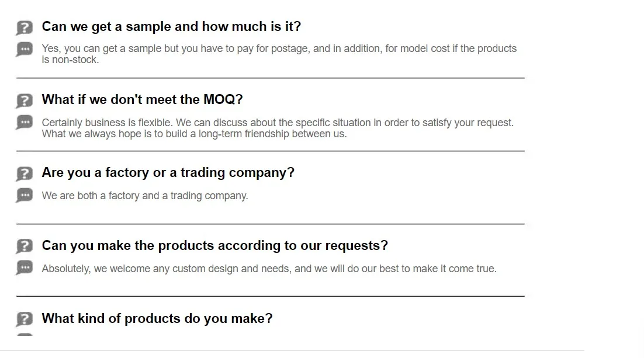Open "Can you make the products" question heading
The image size is (644, 358).
tap(214, 246)
